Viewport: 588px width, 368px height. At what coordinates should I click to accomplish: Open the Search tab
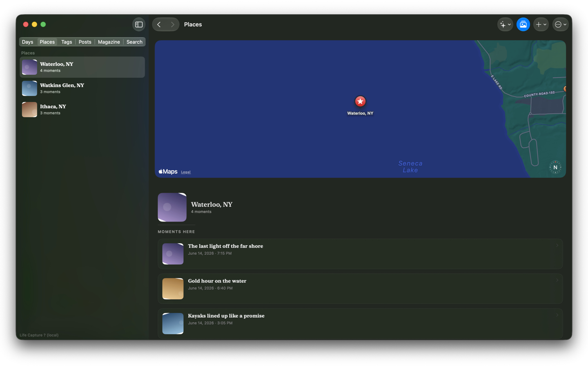[134, 42]
